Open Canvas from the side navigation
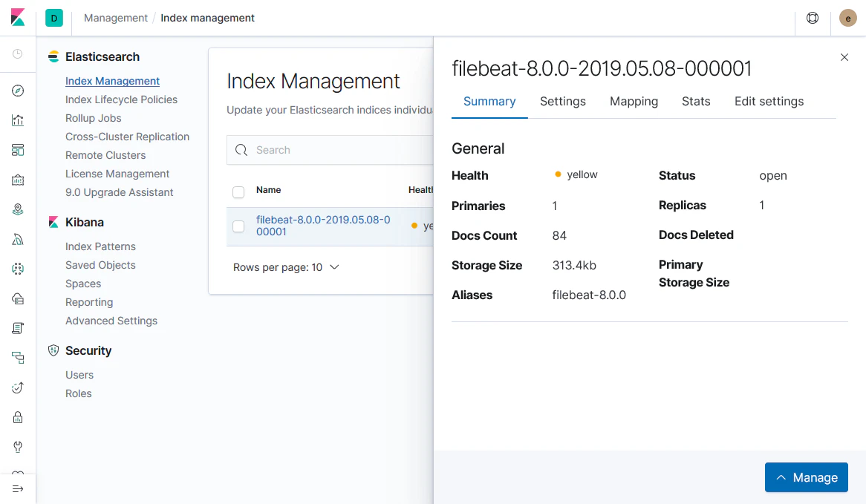866x504 pixels. [18, 180]
